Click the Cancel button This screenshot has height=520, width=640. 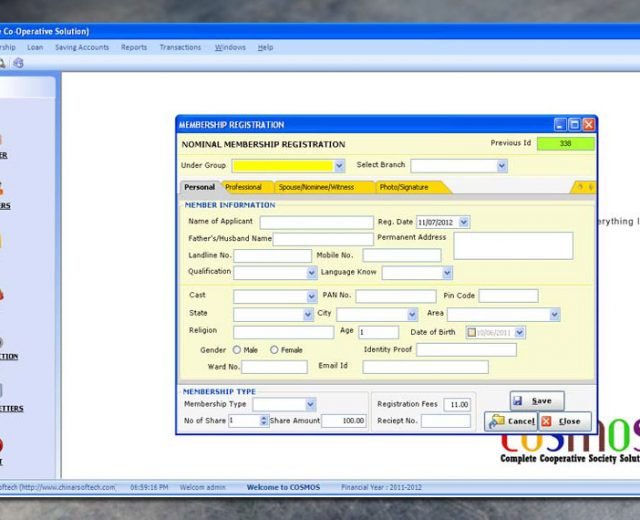[512, 421]
